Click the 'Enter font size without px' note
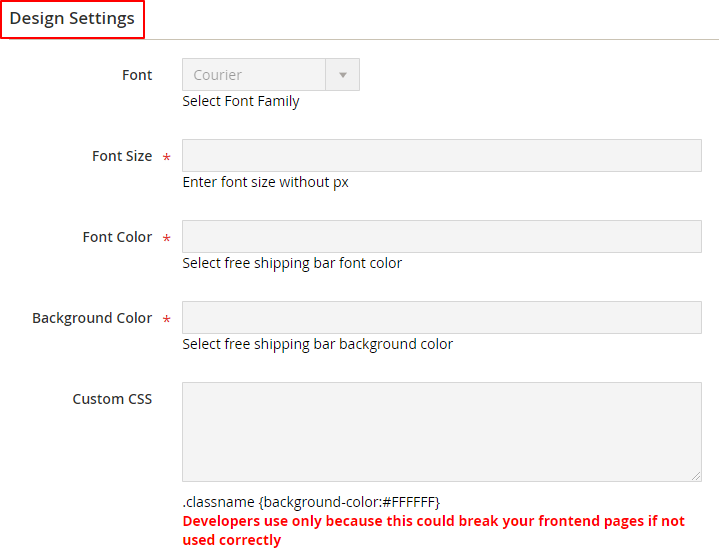Screen dimensions: 719x548 pyautogui.click(x=265, y=182)
